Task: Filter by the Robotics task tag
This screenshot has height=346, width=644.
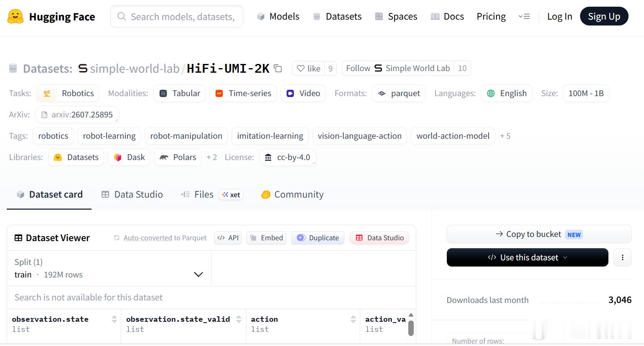Action: coord(68,93)
